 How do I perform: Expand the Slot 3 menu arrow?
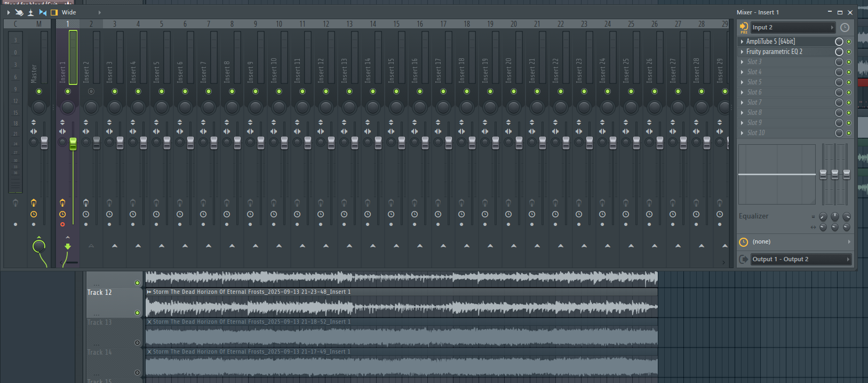pyautogui.click(x=742, y=62)
